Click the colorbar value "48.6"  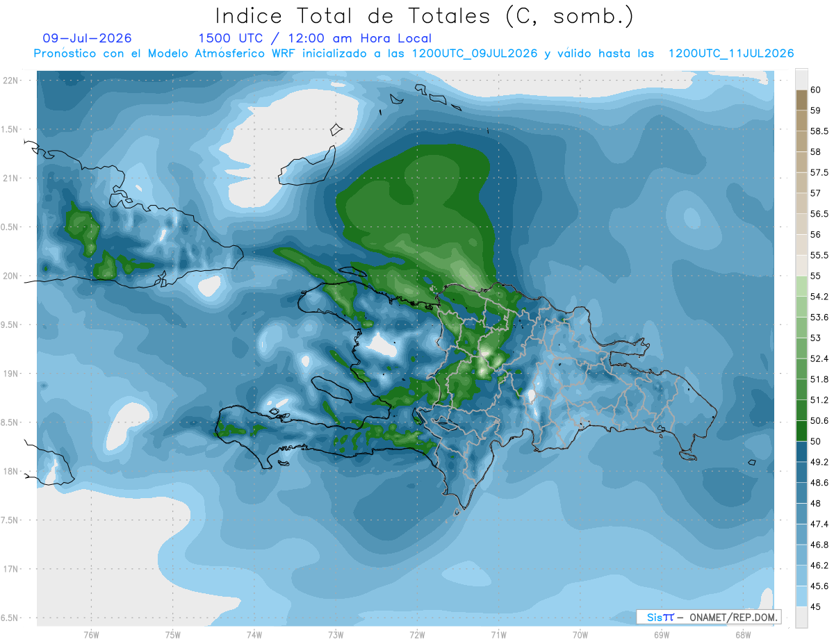pos(820,483)
